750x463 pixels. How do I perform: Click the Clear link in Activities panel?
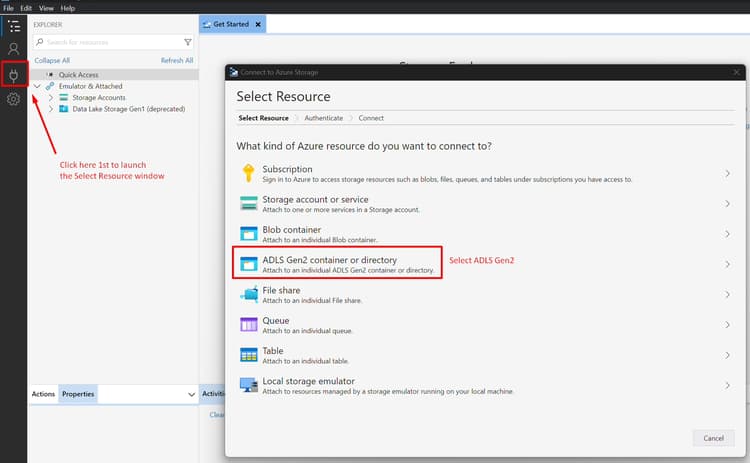tap(217, 415)
